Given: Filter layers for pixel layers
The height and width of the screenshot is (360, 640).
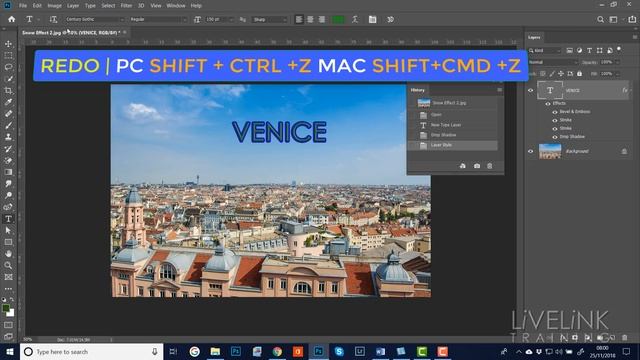Looking at the screenshot, I should click(569, 50).
